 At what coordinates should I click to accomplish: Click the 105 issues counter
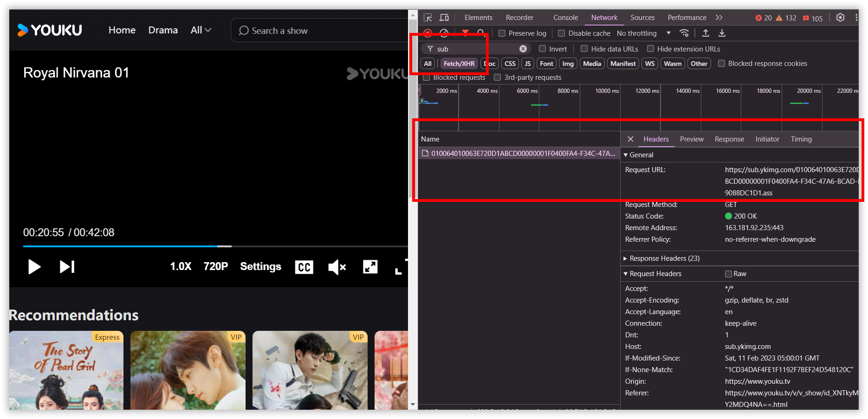click(x=813, y=18)
